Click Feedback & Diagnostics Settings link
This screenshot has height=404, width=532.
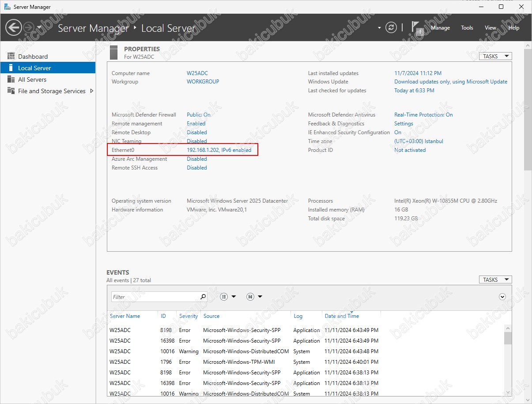point(404,124)
